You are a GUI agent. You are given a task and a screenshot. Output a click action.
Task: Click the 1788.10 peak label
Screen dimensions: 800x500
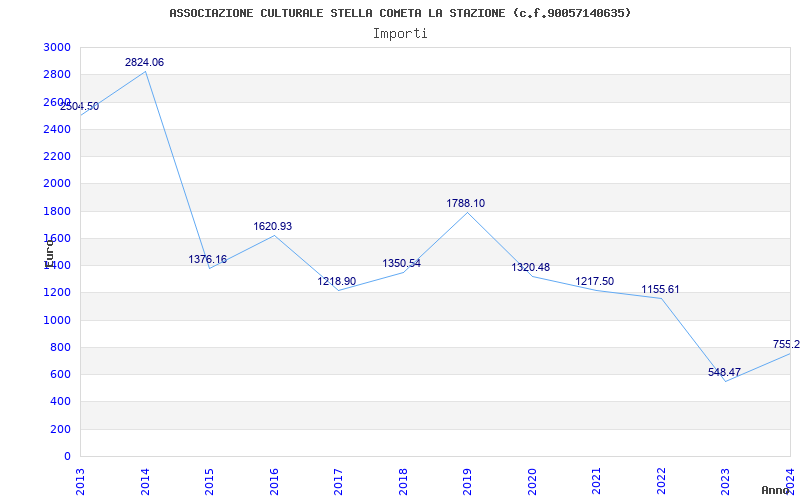[x=466, y=204]
